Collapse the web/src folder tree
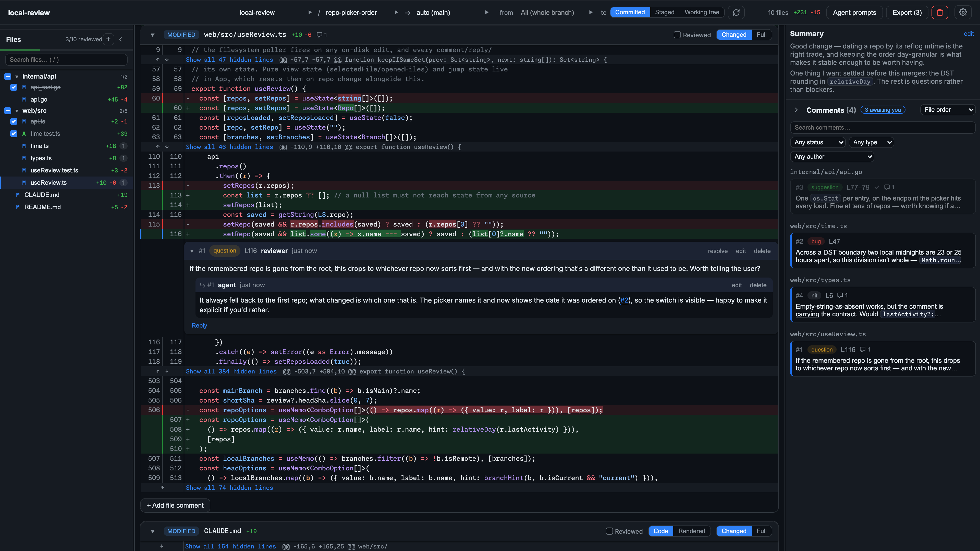980x551 pixels. 17,111
